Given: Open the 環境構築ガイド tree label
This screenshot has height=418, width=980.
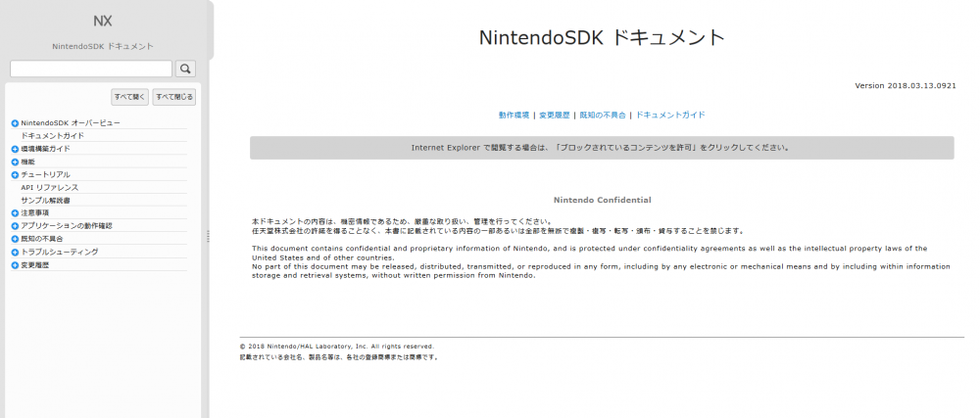Looking at the screenshot, I should coord(46,149).
